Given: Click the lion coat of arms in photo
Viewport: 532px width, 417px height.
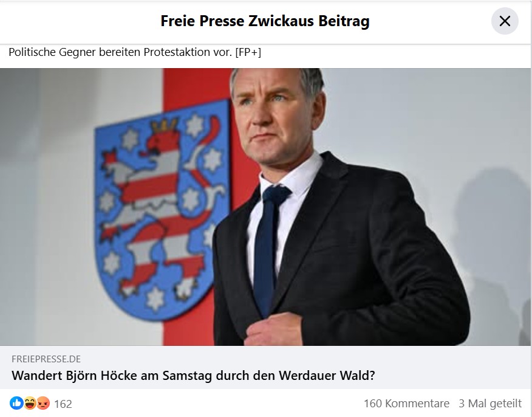Looking at the screenshot, I should (162, 211).
